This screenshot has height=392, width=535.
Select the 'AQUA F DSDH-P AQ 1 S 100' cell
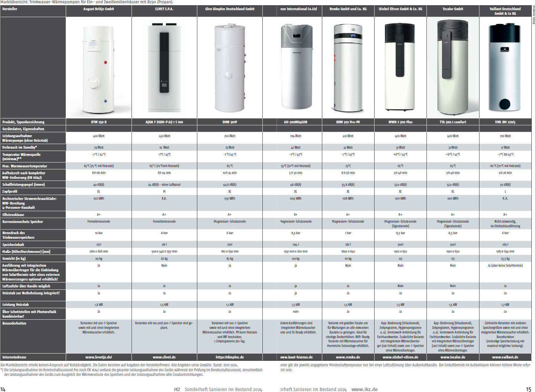tap(164, 122)
